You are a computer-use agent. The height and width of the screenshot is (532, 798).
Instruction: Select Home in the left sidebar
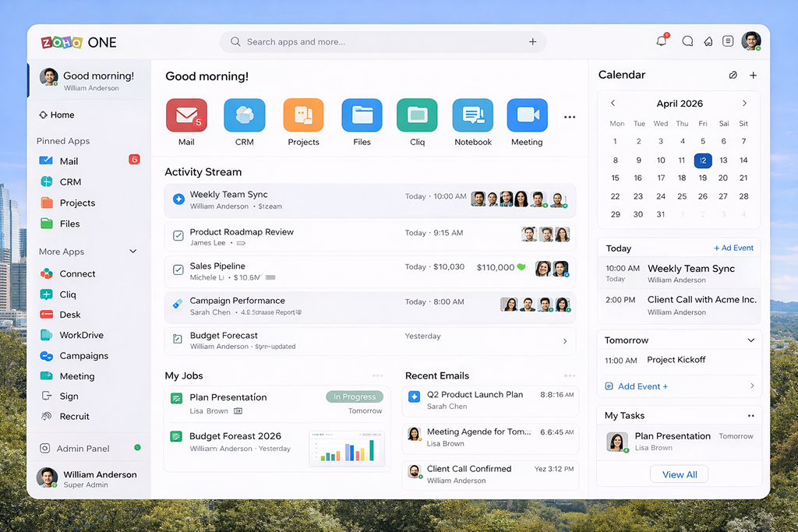pos(62,115)
